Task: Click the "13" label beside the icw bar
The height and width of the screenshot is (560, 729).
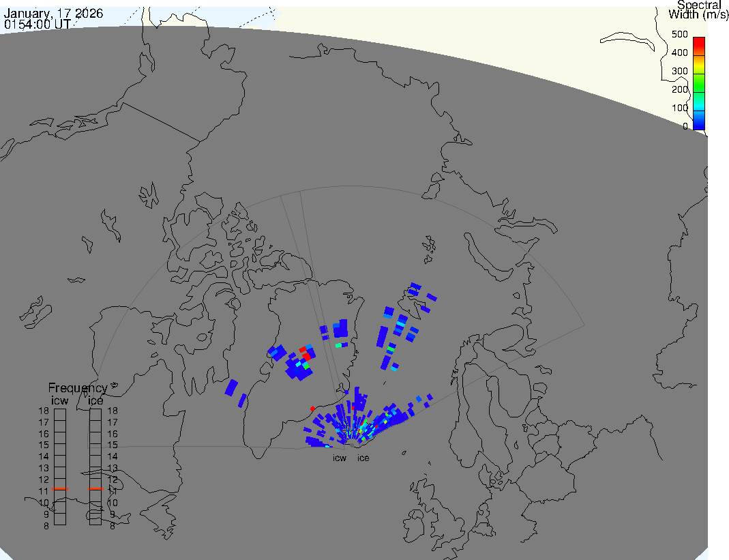Action: (44, 469)
